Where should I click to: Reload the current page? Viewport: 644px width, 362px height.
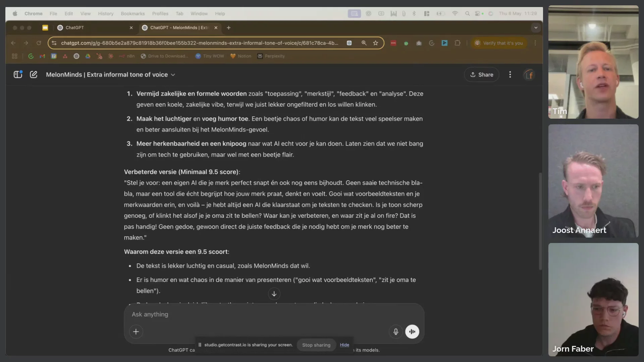point(39,43)
